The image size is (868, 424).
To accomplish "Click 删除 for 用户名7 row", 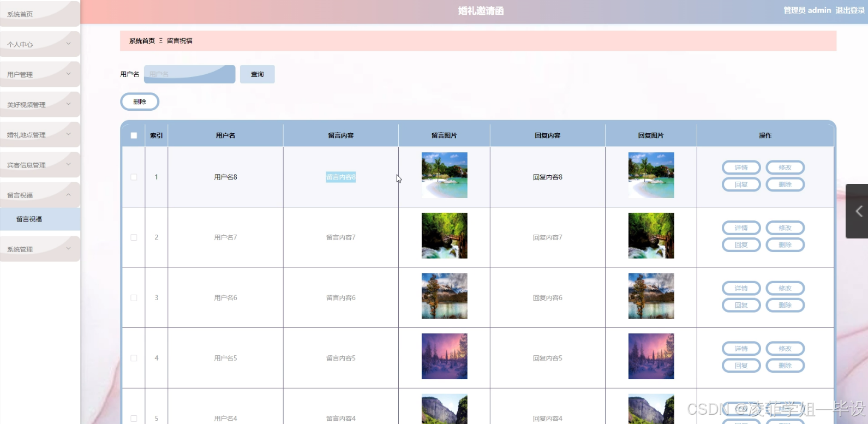I will click(785, 245).
